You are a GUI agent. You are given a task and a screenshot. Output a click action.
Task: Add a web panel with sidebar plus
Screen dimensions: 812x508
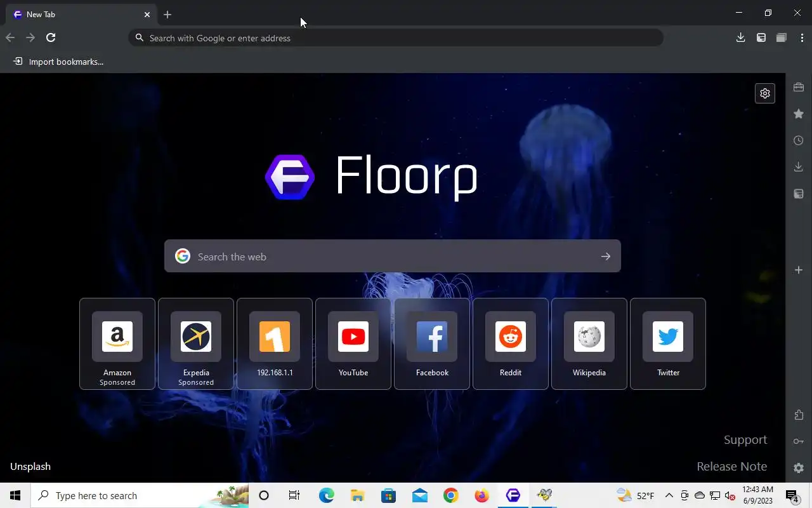click(799, 270)
